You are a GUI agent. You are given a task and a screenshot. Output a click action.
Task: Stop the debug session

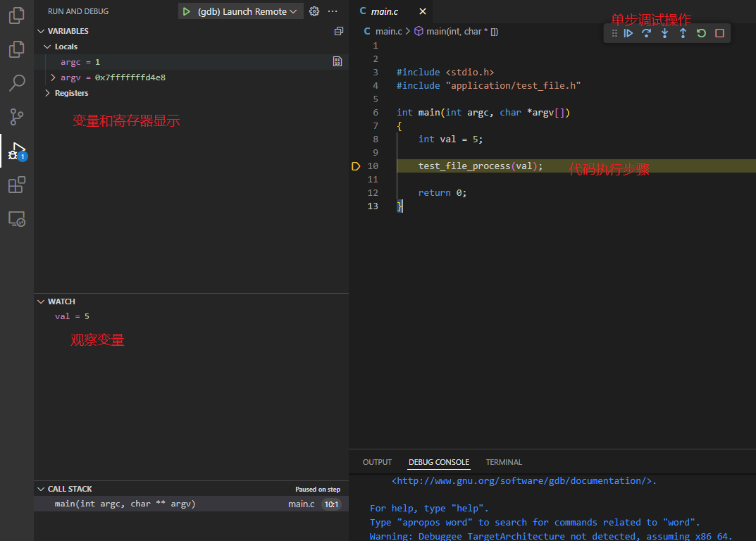tap(720, 33)
